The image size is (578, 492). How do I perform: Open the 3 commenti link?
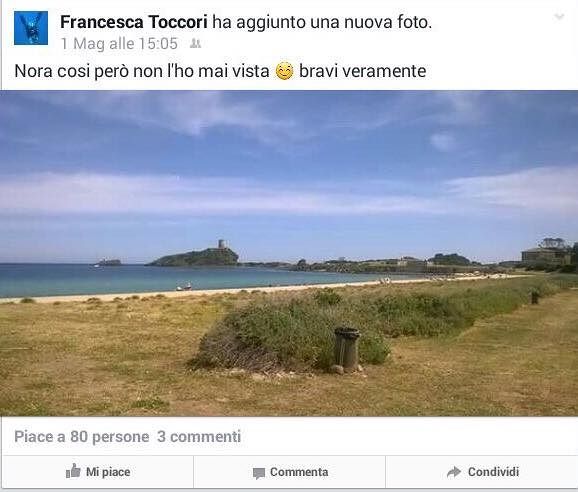click(199, 437)
